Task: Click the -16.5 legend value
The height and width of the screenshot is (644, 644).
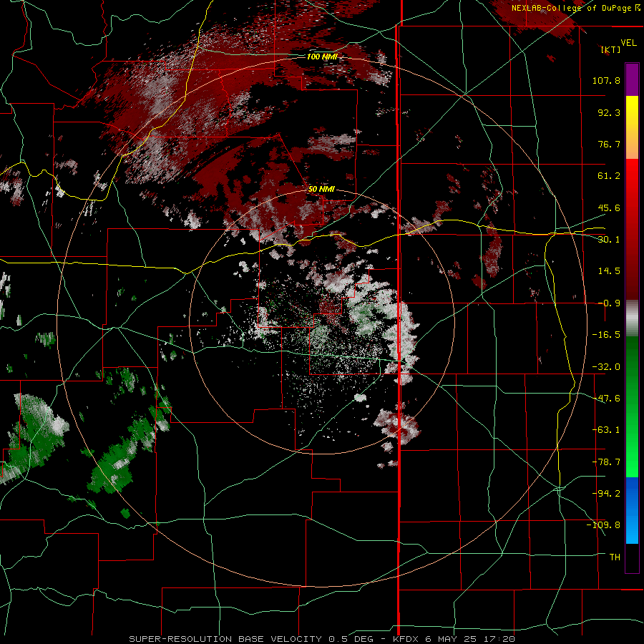Action: 606,335
